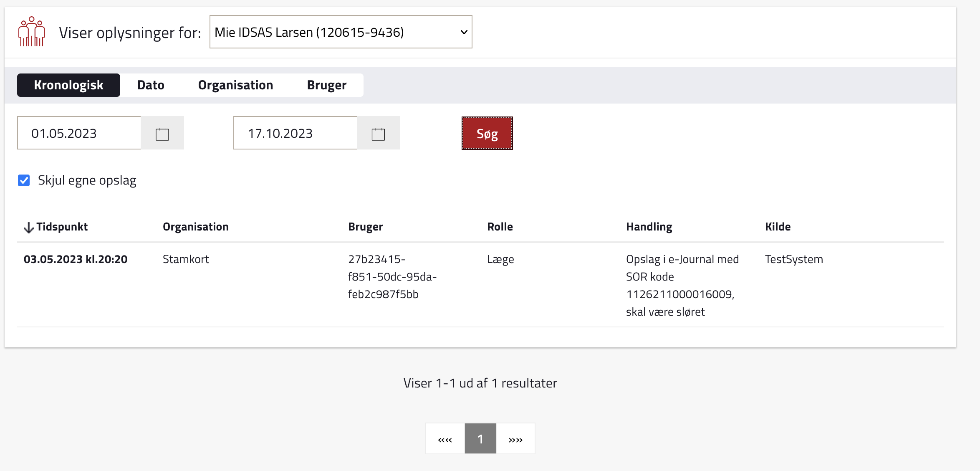Select page 1 in pagination
Image resolution: width=980 pixels, height=471 pixels.
pyautogui.click(x=480, y=439)
